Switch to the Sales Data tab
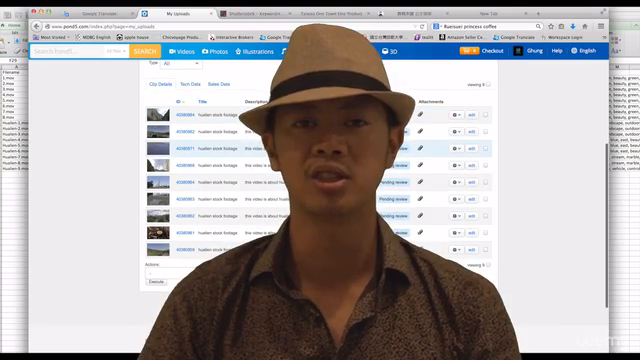The image size is (640, 360). (219, 84)
